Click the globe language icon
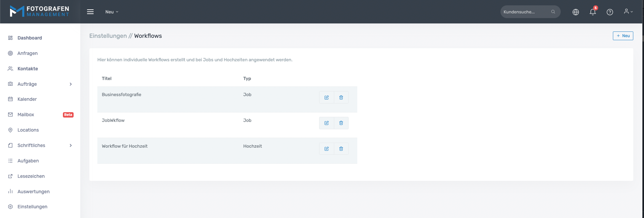 click(575, 12)
